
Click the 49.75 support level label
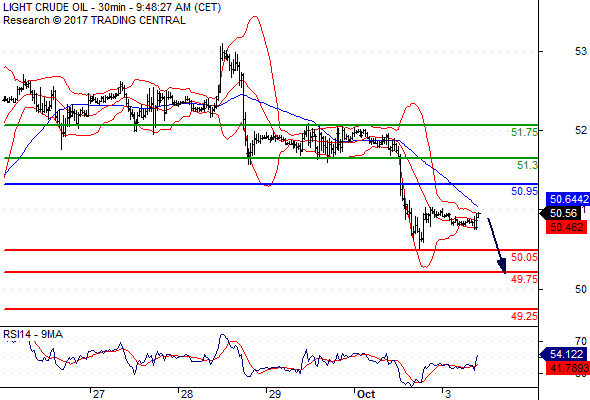(524, 279)
